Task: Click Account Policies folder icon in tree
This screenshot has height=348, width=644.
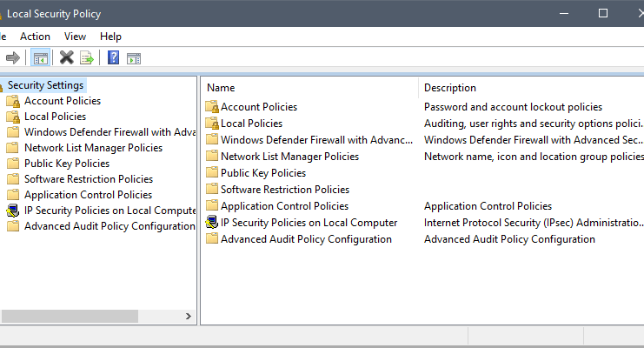Action: click(13, 101)
